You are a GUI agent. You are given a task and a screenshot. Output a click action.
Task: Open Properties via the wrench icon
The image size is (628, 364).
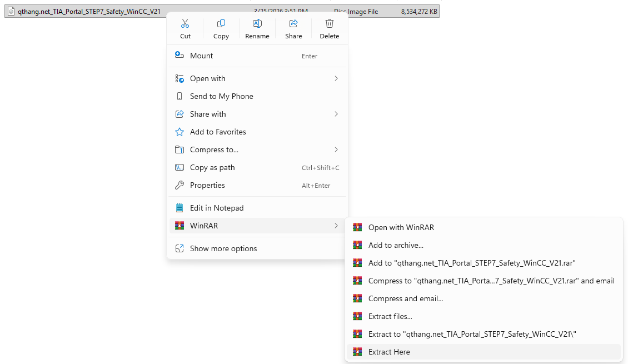pos(180,185)
